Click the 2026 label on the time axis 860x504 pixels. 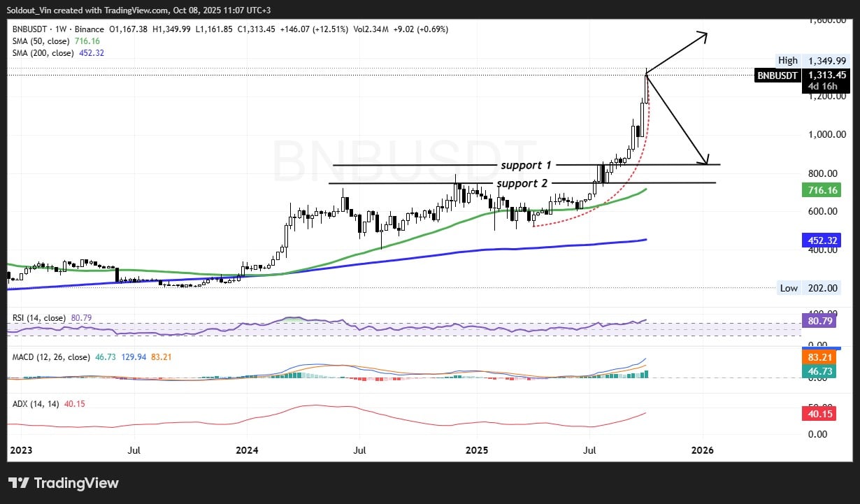click(x=702, y=451)
